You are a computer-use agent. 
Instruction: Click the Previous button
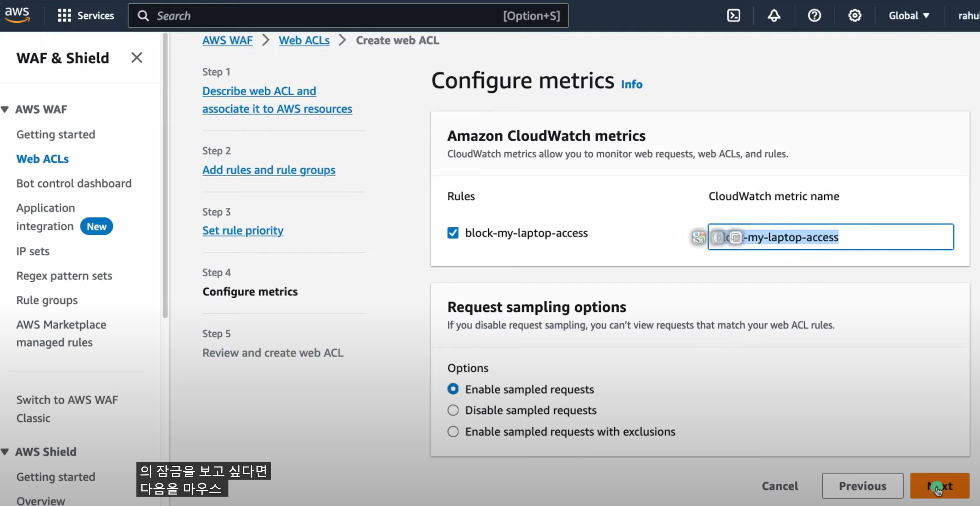862,486
